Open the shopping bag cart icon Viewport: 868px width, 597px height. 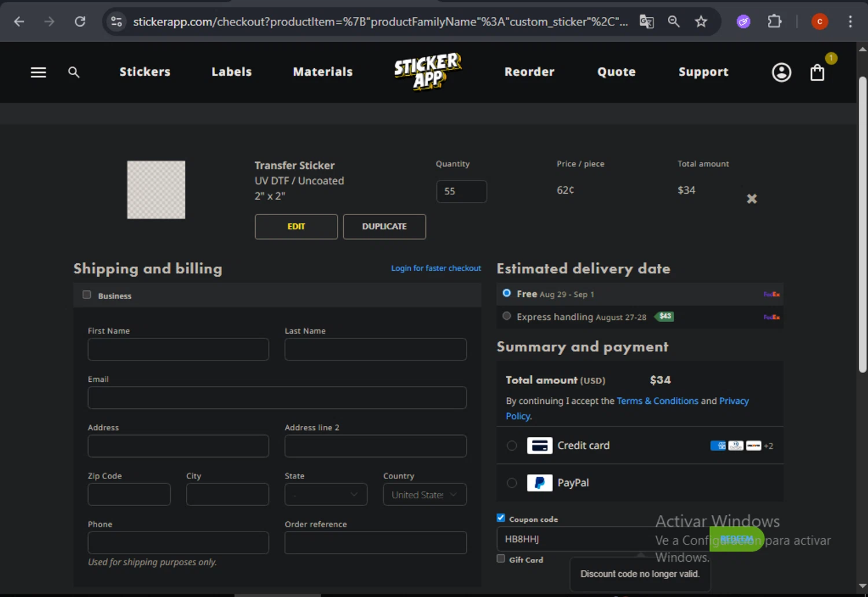point(817,72)
